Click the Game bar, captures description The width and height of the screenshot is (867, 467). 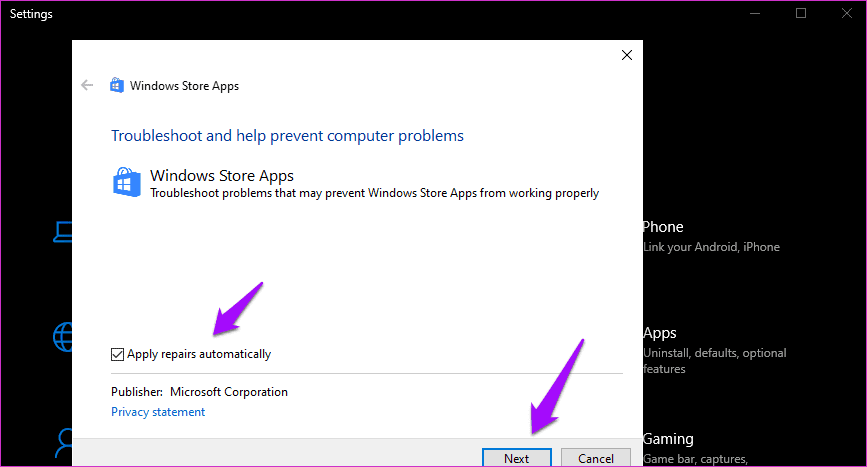(696, 459)
